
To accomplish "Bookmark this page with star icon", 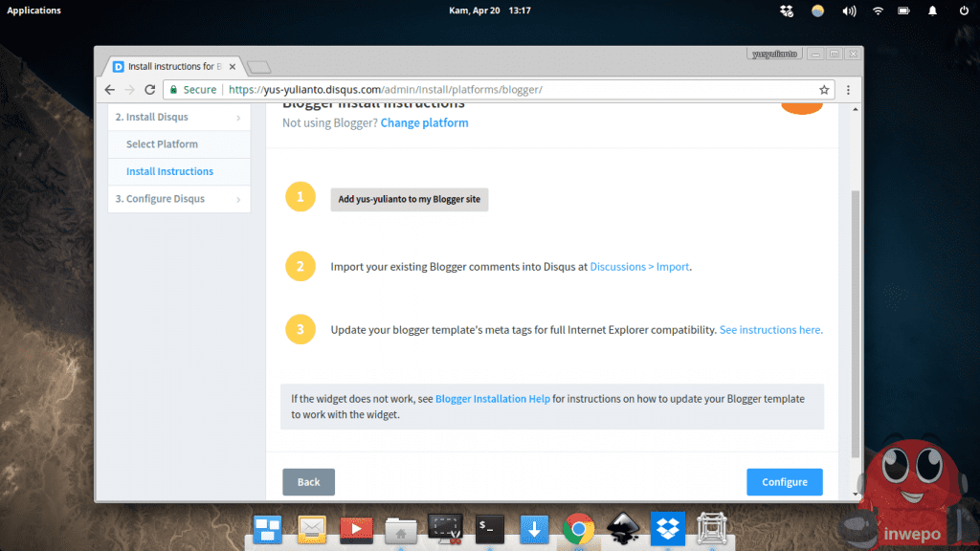I will [824, 89].
